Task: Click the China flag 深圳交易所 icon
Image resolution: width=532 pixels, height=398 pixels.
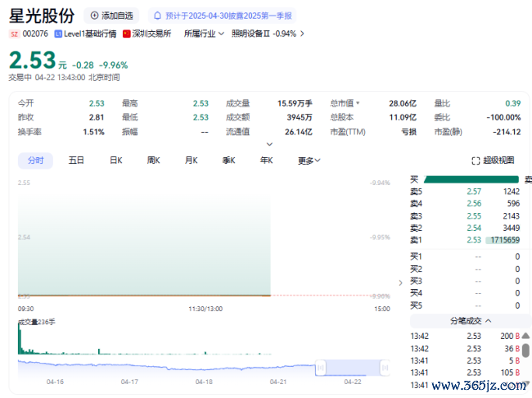Action: [x=127, y=34]
